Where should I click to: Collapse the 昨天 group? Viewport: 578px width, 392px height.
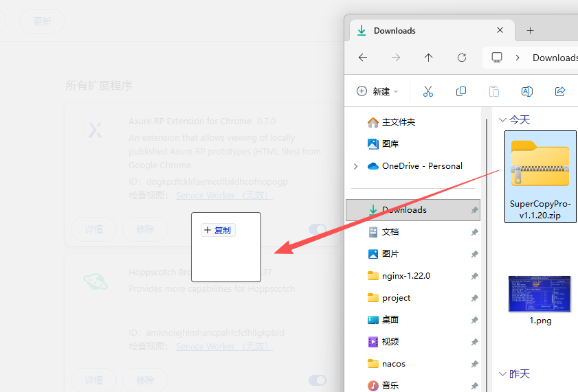[x=502, y=374]
